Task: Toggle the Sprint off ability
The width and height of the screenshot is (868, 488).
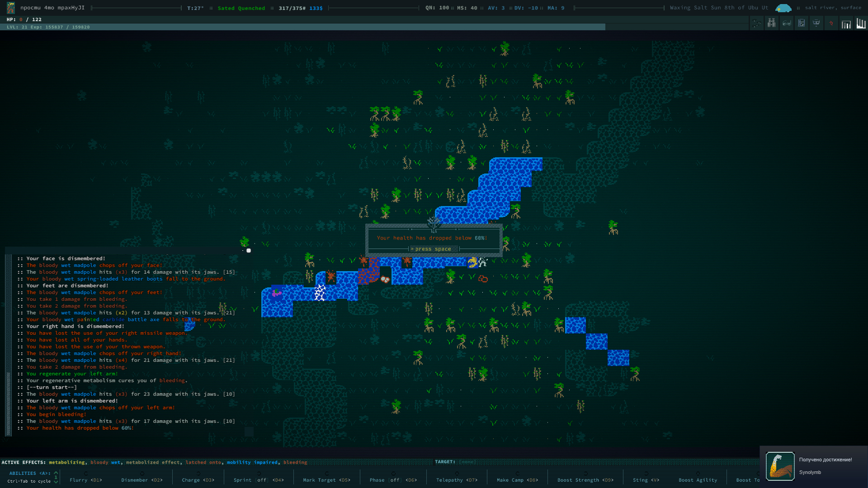Action: [258, 480]
